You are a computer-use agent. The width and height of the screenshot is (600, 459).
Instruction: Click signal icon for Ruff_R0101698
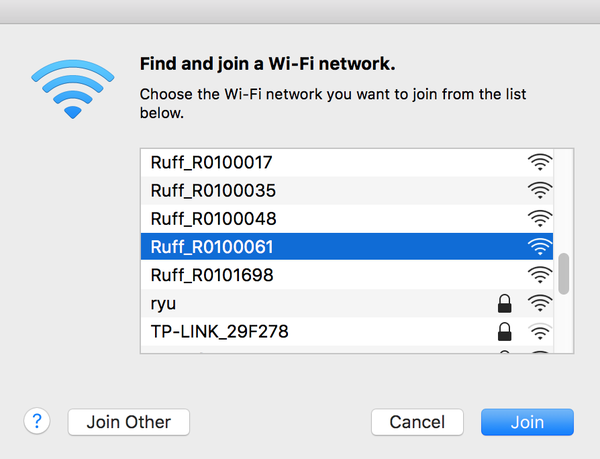pyautogui.click(x=540, y=274)
